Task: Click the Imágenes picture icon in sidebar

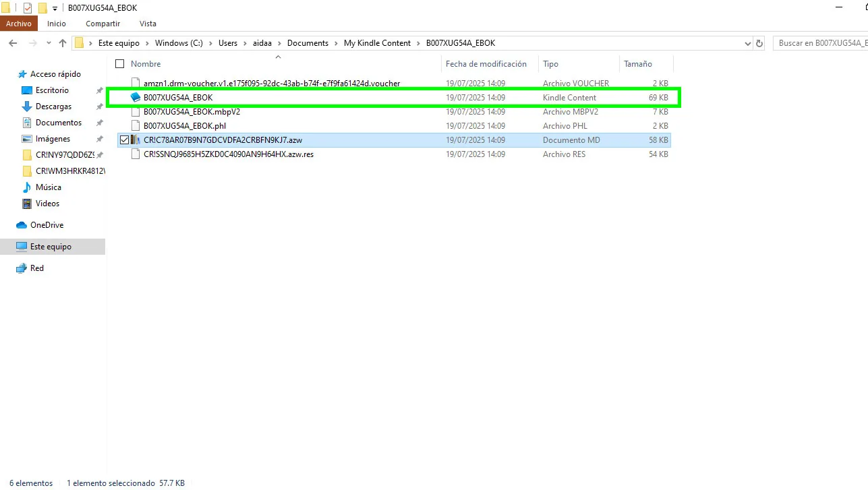Action: point(27,139)
